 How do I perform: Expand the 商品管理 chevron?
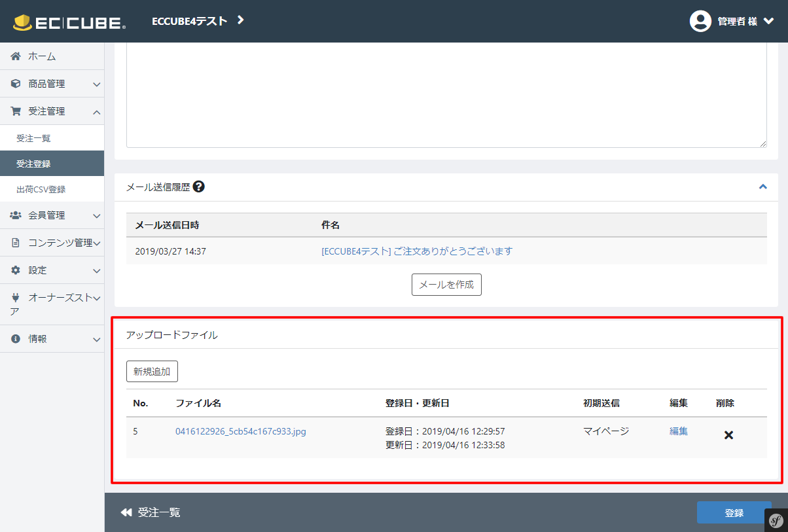96,84
